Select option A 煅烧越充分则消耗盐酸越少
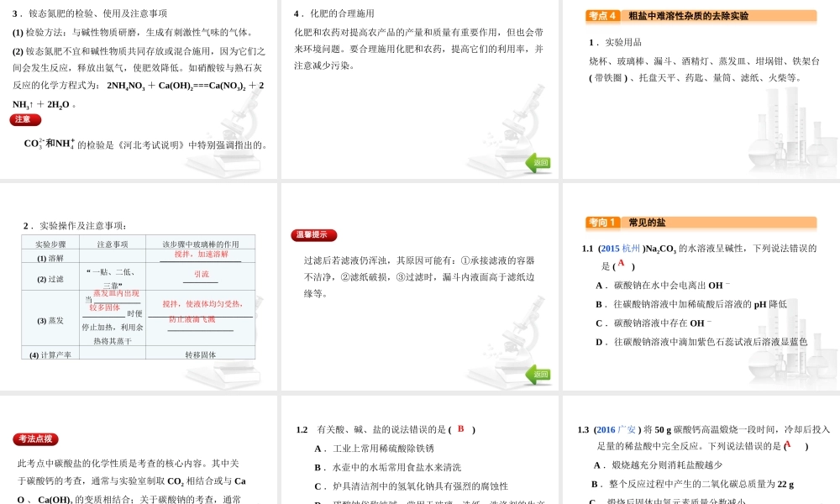Viewport: 840px width, 504px height. coord(658,465)
